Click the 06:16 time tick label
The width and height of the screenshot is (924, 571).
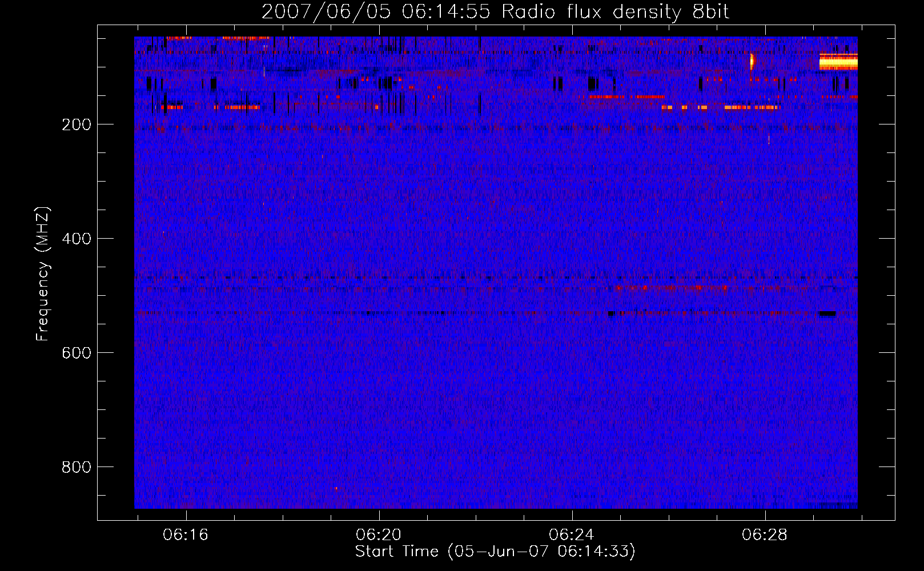186,535
